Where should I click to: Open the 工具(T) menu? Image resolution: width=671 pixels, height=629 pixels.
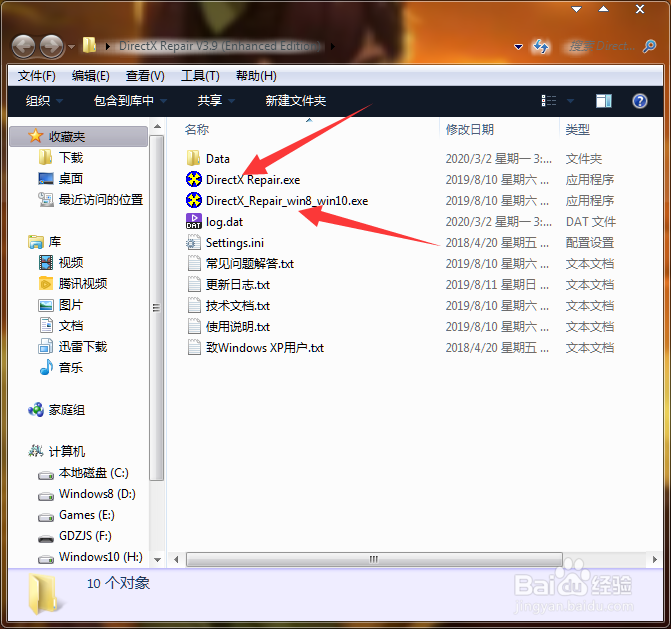(x=200, y=76)
